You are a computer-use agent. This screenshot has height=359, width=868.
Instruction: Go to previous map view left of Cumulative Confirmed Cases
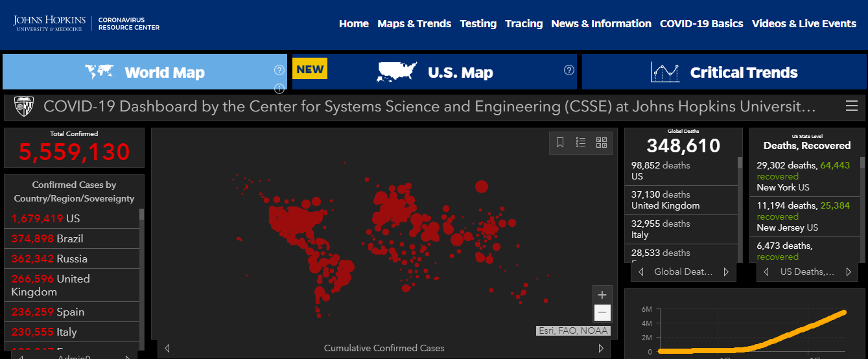click(x=167, y=348)
